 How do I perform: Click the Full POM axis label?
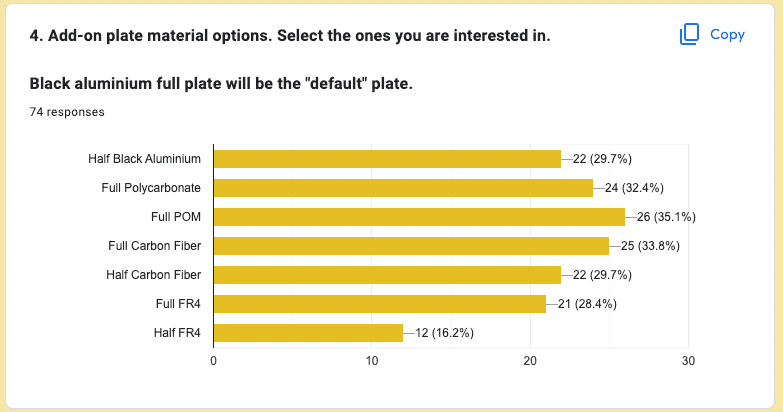coord(176,216)
